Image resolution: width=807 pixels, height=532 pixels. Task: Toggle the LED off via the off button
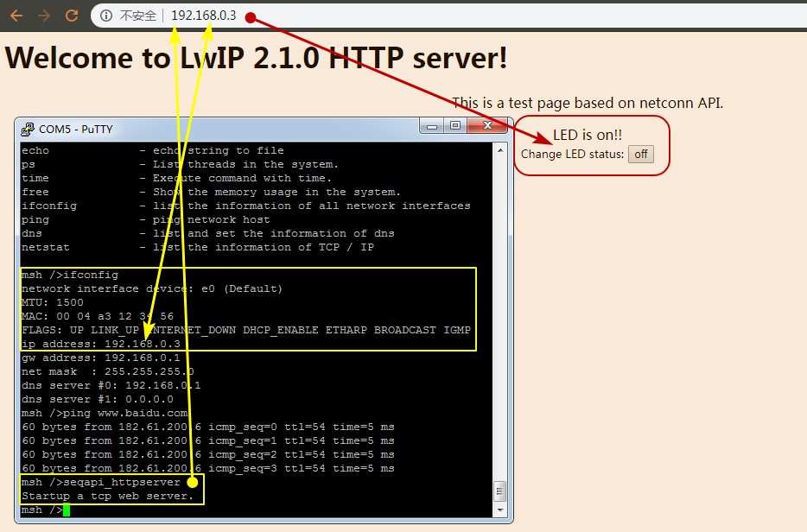coord(640,154)
